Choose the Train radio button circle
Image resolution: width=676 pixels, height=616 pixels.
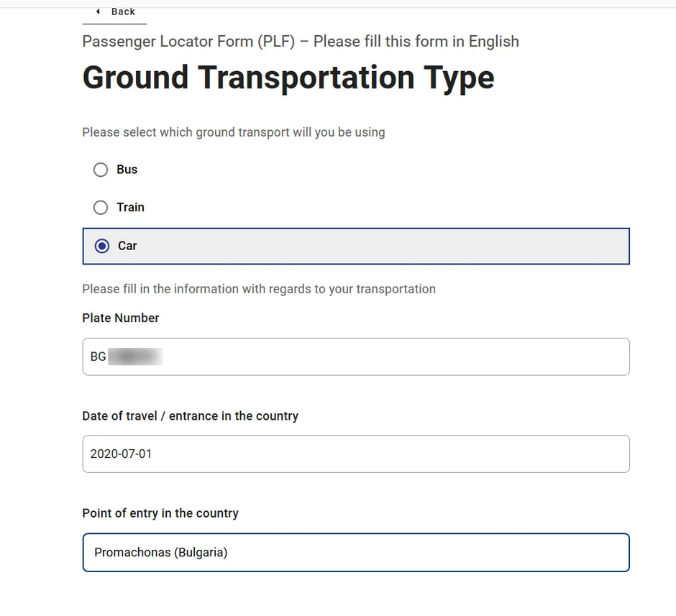pyautogui.click(x=101, y=208)
